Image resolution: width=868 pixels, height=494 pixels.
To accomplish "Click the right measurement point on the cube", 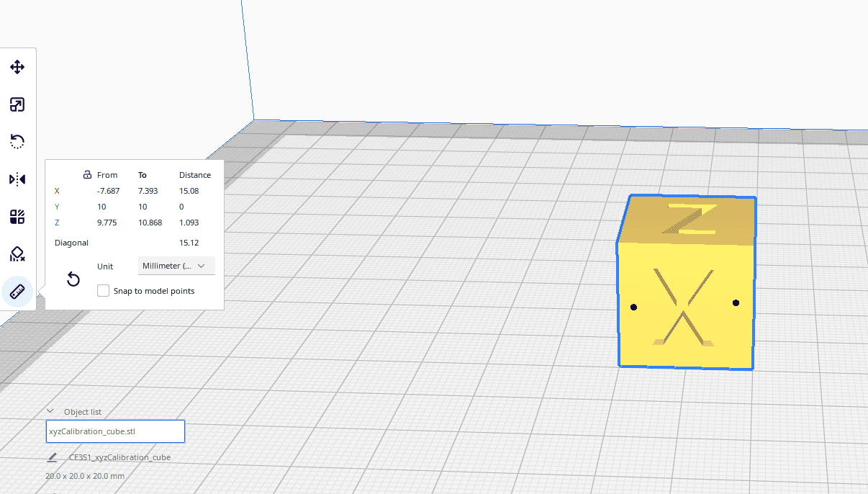I will pyautogui.click(x=736, y=302).
